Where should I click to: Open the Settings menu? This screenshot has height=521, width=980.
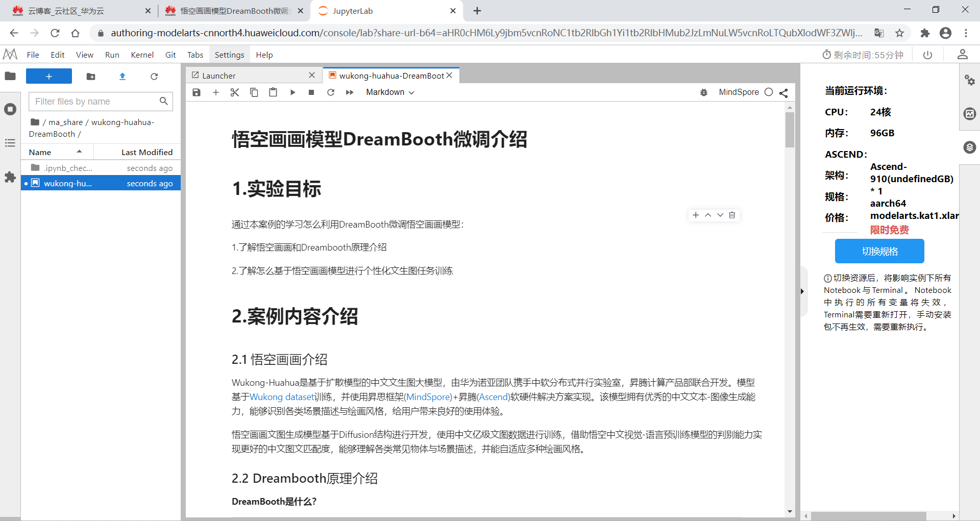click(229, 55)
